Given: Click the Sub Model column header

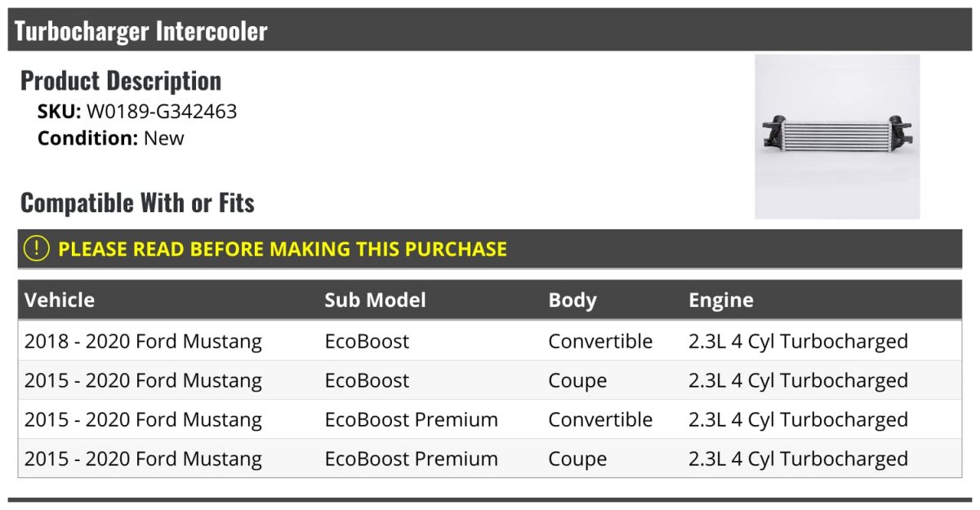Looking at the screenshot, I should pyautogui.click(x=375, y=300).
